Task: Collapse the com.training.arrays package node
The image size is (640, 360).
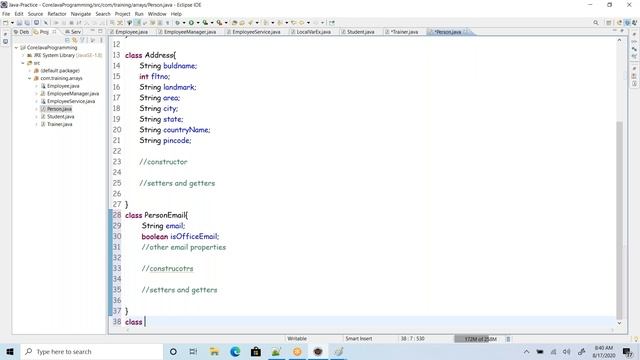Action: [x=29, y=78]
